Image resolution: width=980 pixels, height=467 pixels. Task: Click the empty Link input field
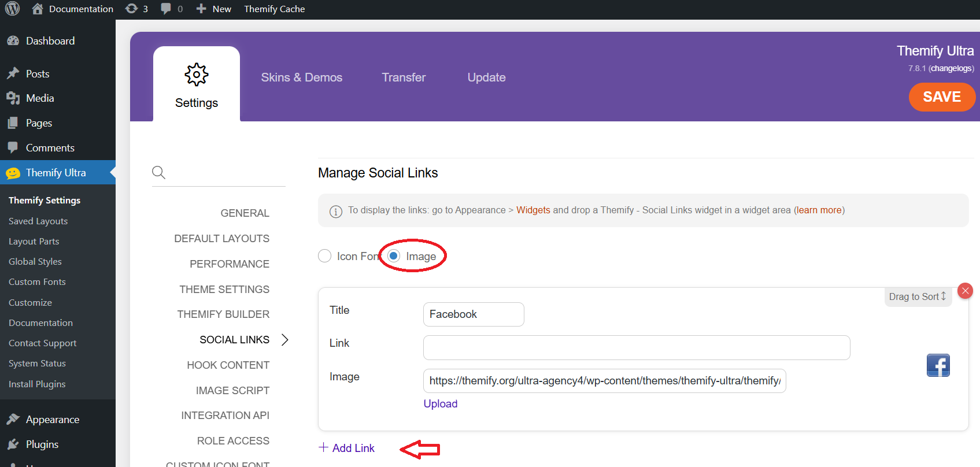tap(637, 347)
